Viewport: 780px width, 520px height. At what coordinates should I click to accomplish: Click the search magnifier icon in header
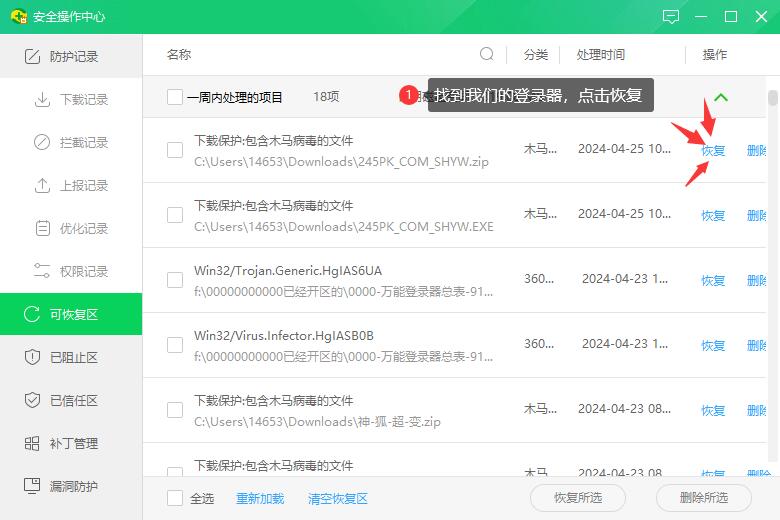pyautogui.click(x=487, y=54)
